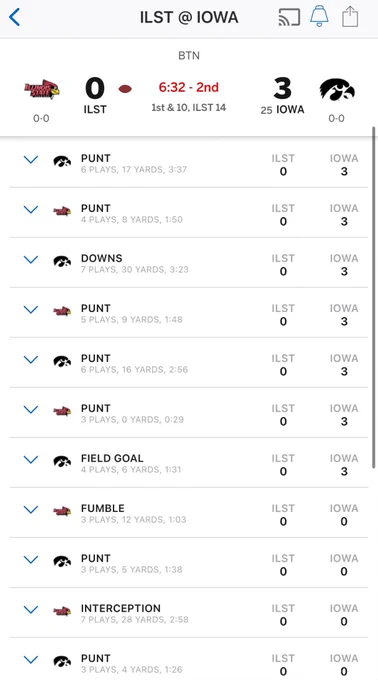Toggle the game alerts bell
378x680 pixels.
click(319, 17)
